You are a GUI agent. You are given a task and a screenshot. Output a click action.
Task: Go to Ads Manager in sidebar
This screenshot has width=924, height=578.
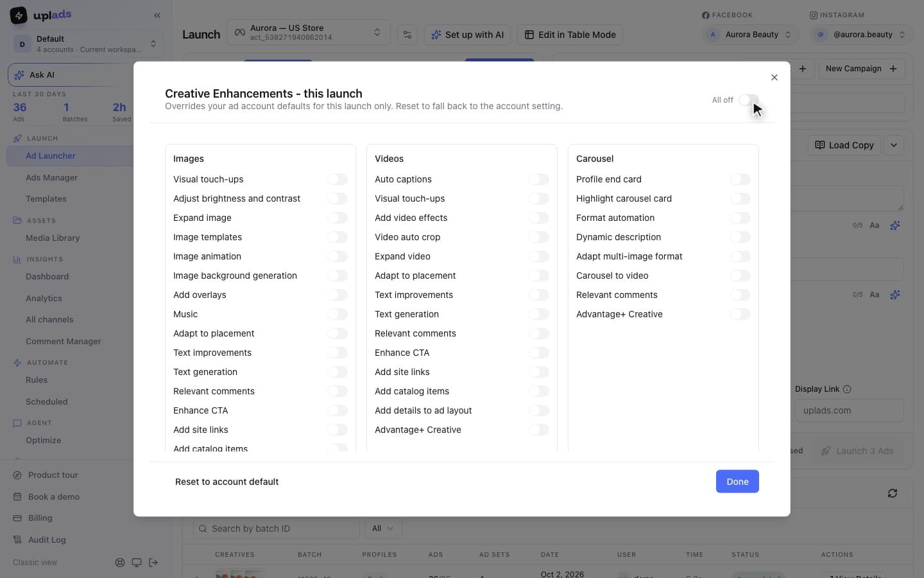(x=51, y=178)
